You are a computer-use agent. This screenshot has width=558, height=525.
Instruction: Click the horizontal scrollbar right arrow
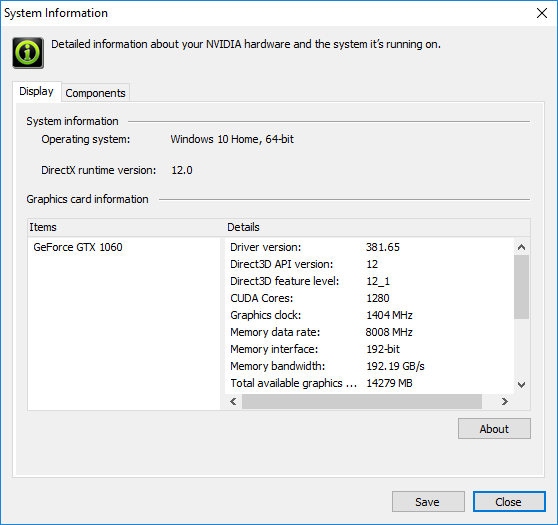click(505, 401)
